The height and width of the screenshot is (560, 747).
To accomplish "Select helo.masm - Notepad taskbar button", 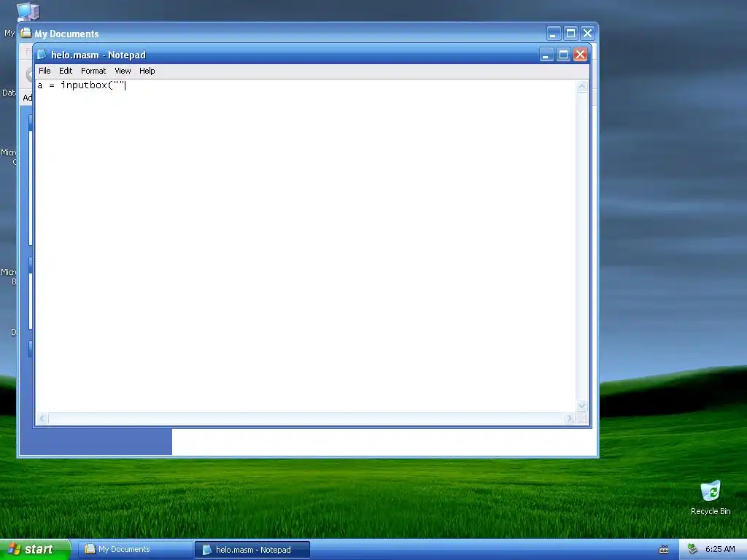I will click(x=252, y=550).
